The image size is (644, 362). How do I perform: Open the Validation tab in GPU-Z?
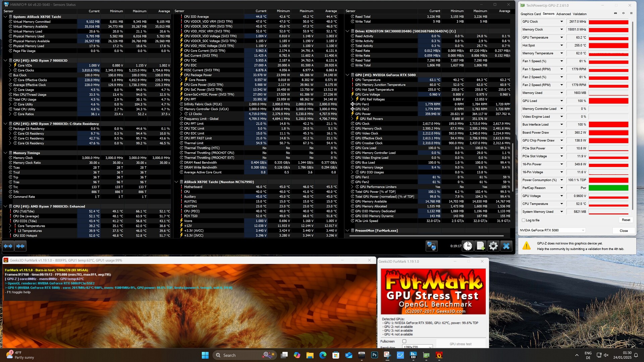pos(580,14)
